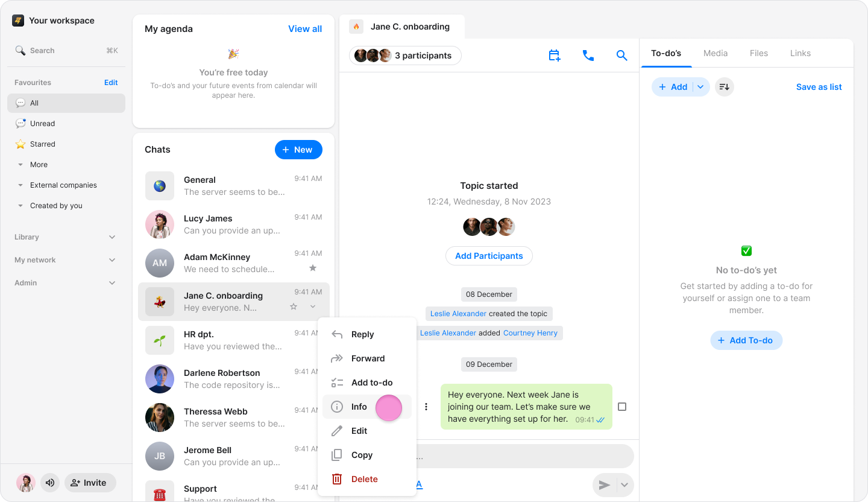The width and height of the screenshot is (868, 502).
Task: Click the Invite button
Action: pos(90,483)
